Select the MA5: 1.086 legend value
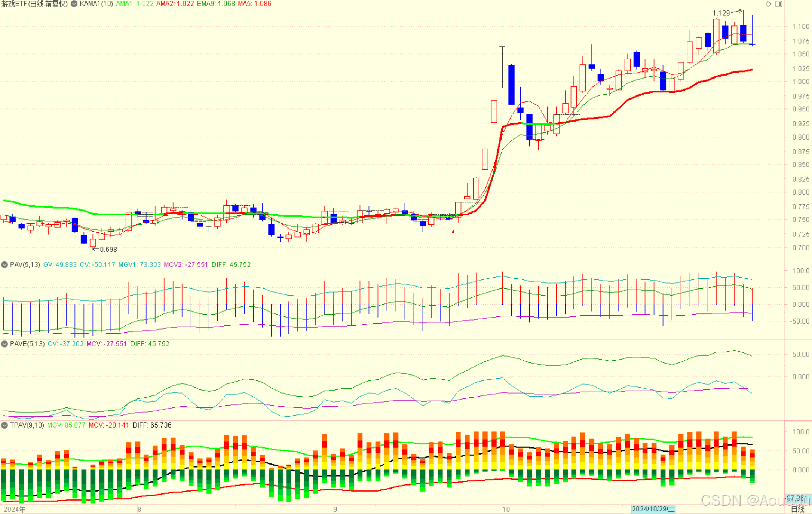This screenshot has width=812, height=514. pos(254,4)
